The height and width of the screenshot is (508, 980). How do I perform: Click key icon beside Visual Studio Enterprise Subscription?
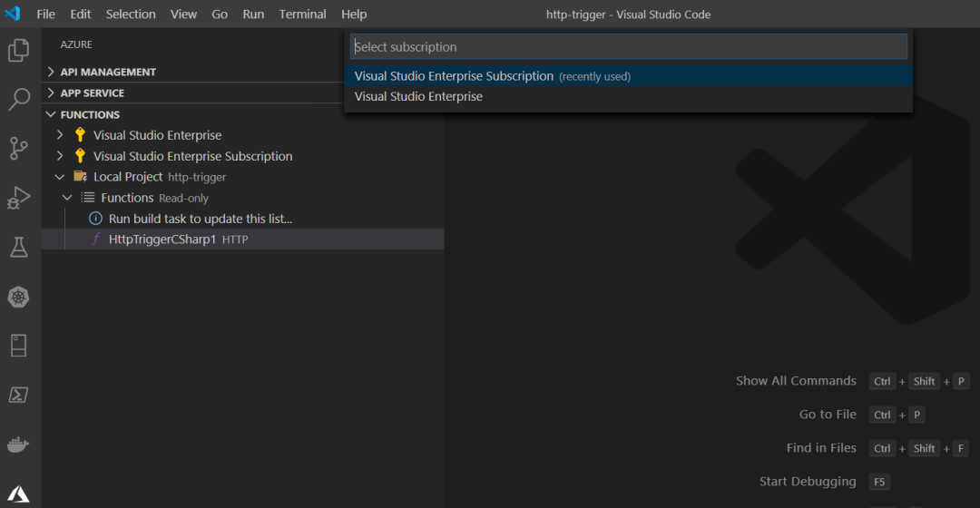(x=80, y=156)
